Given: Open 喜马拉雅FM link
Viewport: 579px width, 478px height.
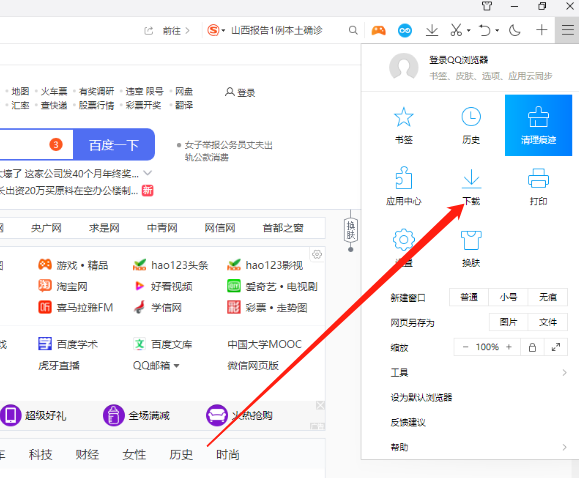Looking at the screenshot, I should [75, 307].
